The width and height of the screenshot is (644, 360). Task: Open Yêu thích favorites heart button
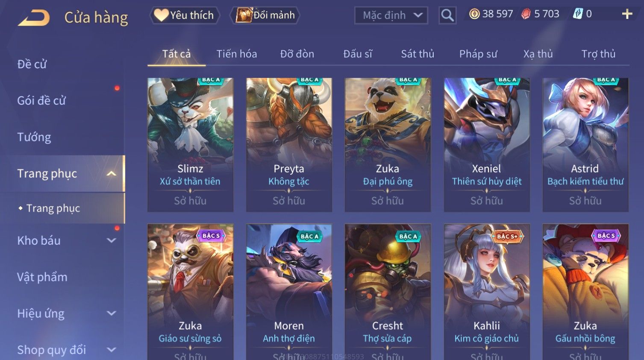tap(184, 15)
